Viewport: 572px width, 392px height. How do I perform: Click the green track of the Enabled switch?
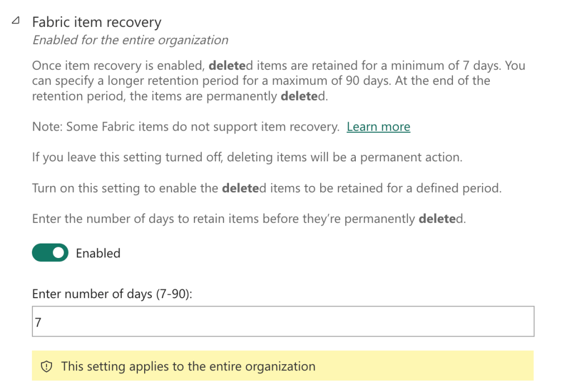tap(42, 253)
